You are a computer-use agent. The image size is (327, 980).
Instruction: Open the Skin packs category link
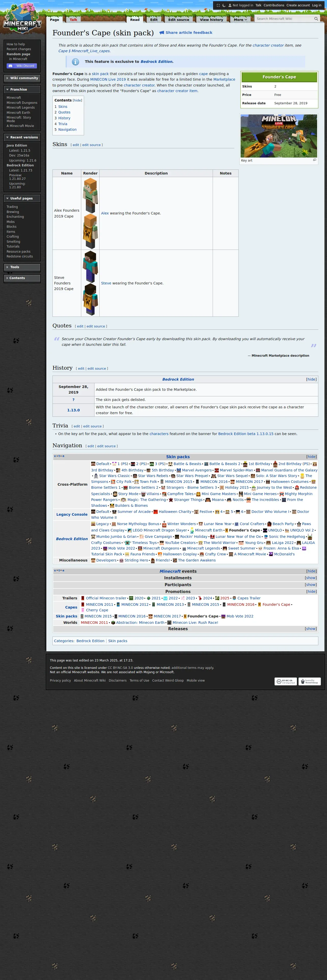tap(118, 641)
